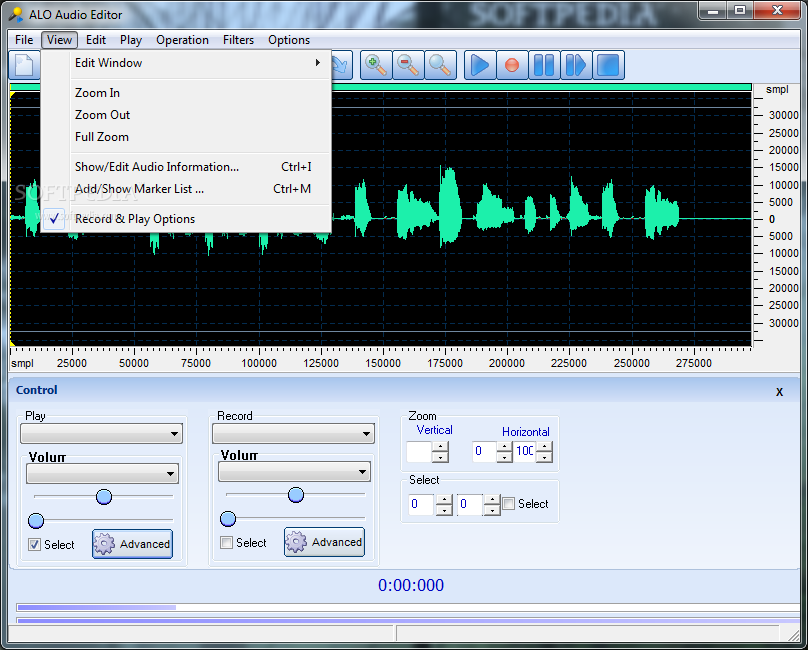808x650 pixels.
Task: Click the Record balance slider handle
Action: click(228, 519)
